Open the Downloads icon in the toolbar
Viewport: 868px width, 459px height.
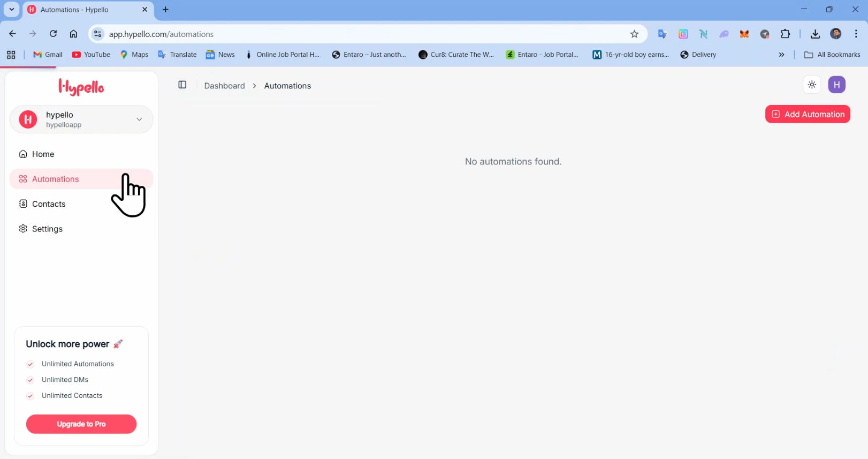[815, 34]
